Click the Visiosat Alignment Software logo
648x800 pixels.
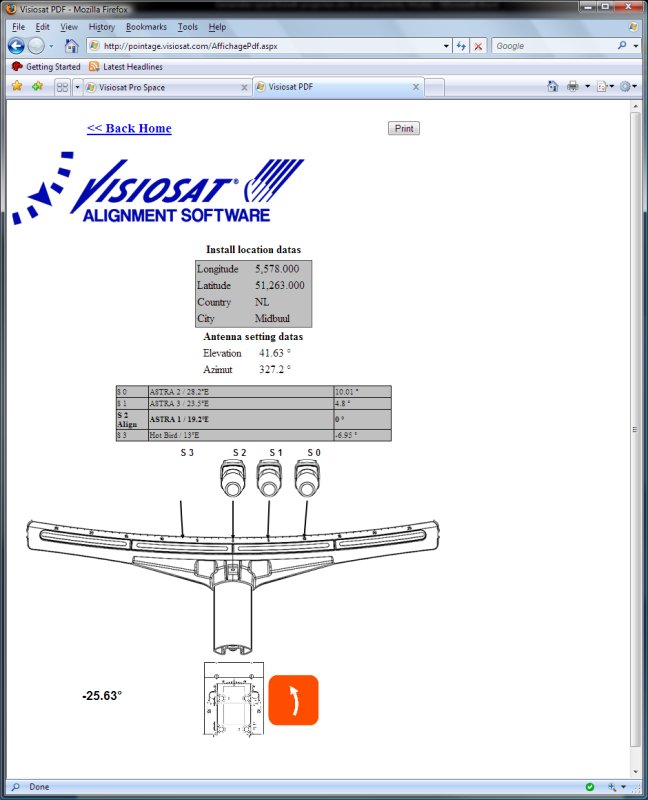coord(157,188)
